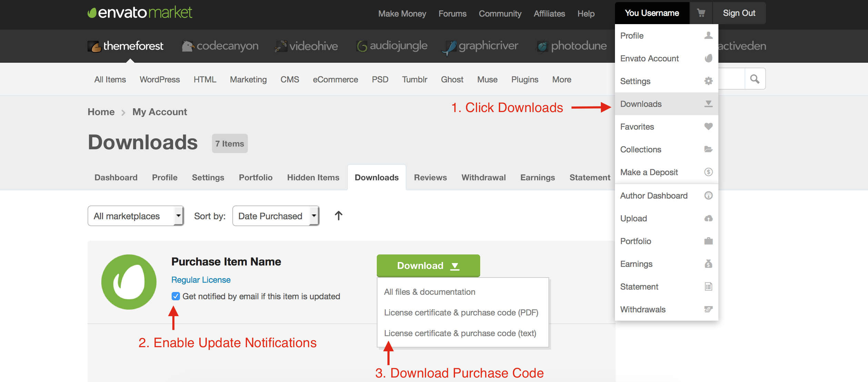Switch to the Hidden Items tab
The width and height of the screenshot is (868, 382).
pos(313,178)
